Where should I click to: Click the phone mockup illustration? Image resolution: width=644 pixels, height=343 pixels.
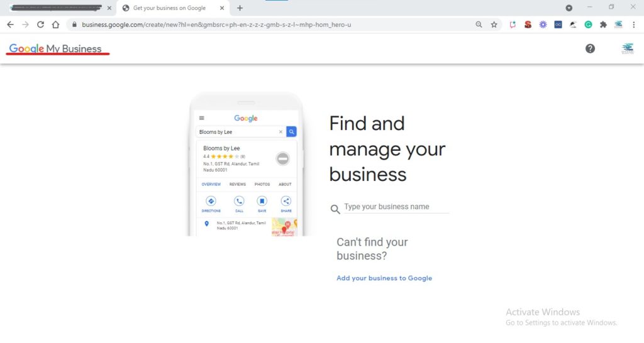246,164
